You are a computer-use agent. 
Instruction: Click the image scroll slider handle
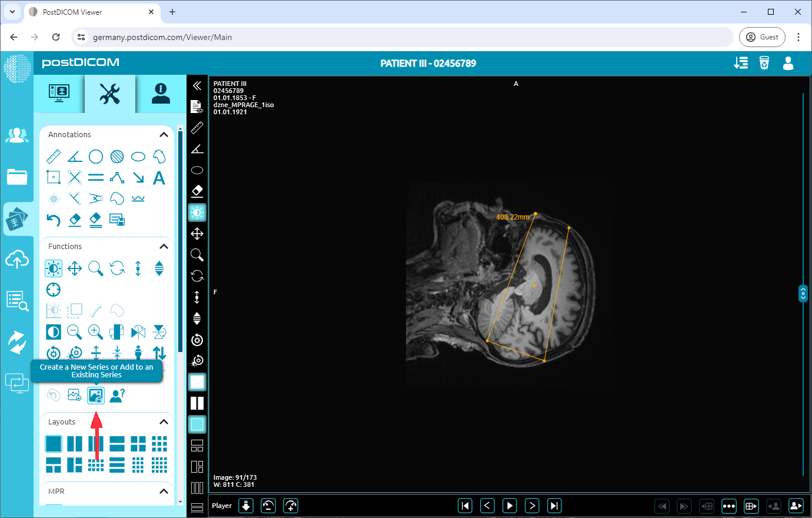803,293
